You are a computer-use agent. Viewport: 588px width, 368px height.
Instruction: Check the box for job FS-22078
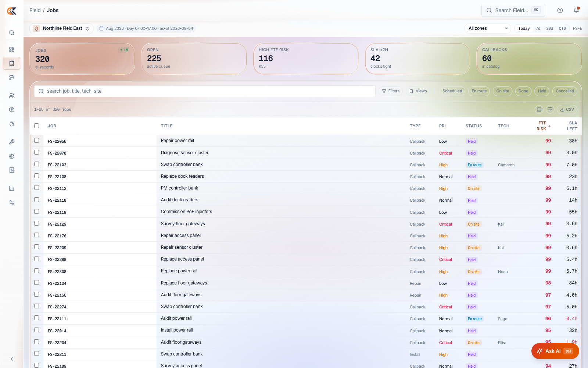(x=36, y=152)
